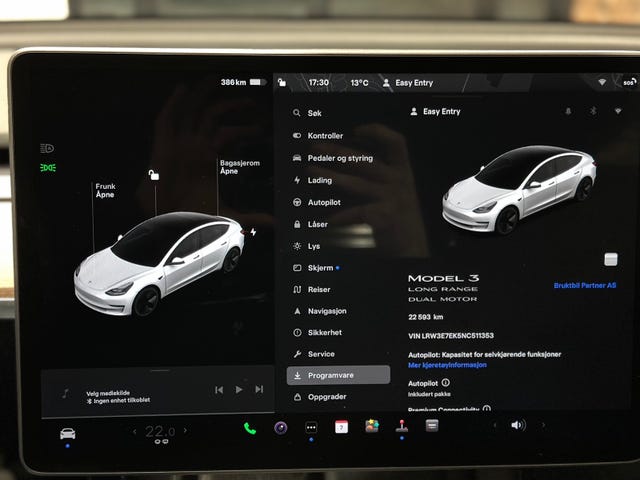Tap the 22 593 km odometer text
The height and width of the screenshot is (480, 640).
click(426, 317)
